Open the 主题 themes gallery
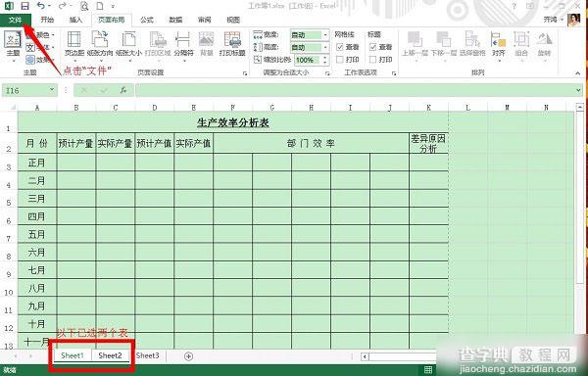 point(13,45)
